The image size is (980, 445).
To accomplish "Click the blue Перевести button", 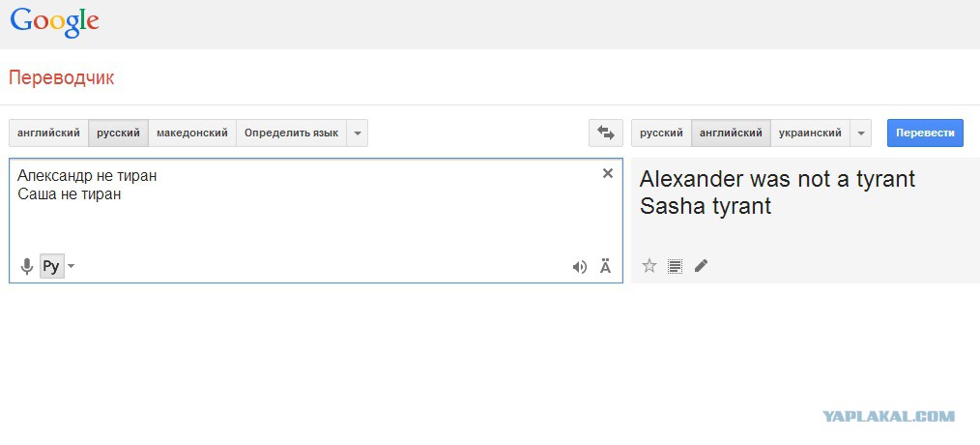I will (925, 133).
